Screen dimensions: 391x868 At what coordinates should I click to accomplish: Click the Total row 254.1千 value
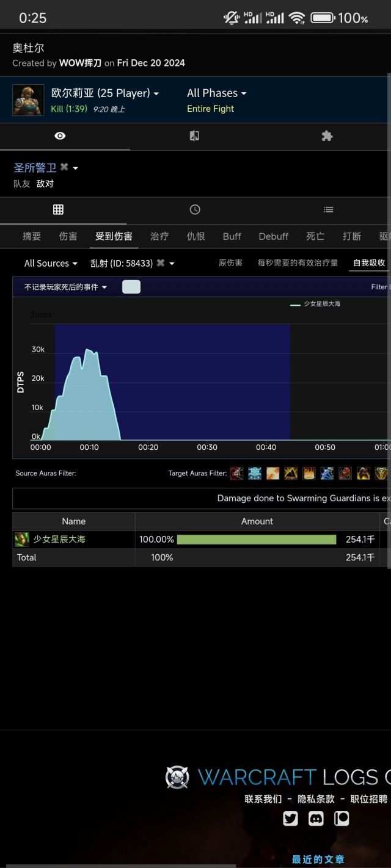(x=360, y=557)
